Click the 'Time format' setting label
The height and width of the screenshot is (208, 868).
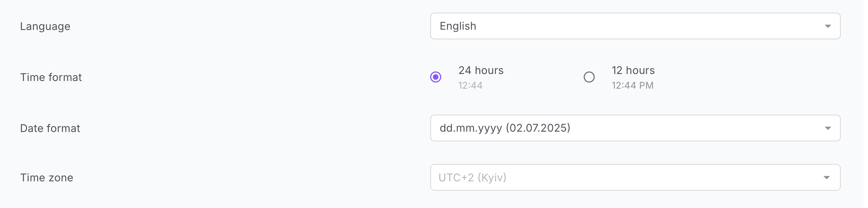[51, 78]
